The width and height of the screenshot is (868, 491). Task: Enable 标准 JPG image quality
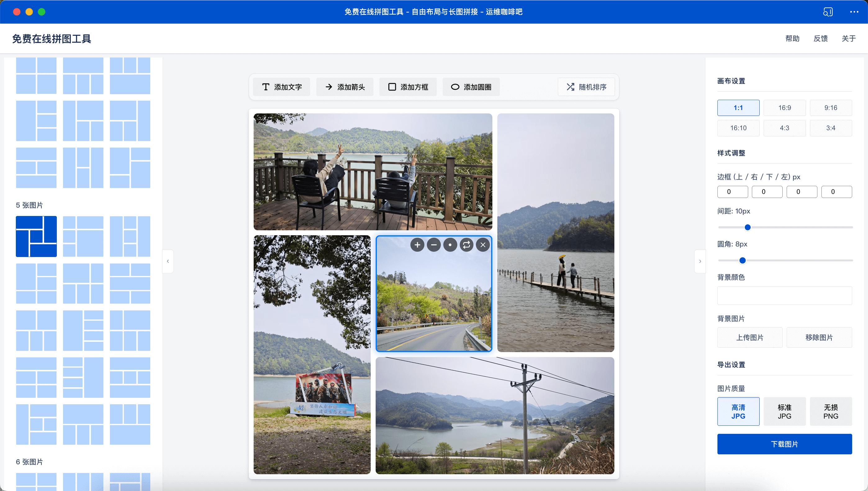point(784,411)
